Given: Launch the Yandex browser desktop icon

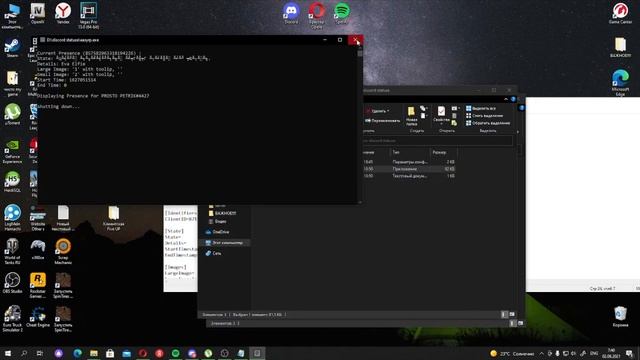Looking at the screenshot, I should point(63,13).
